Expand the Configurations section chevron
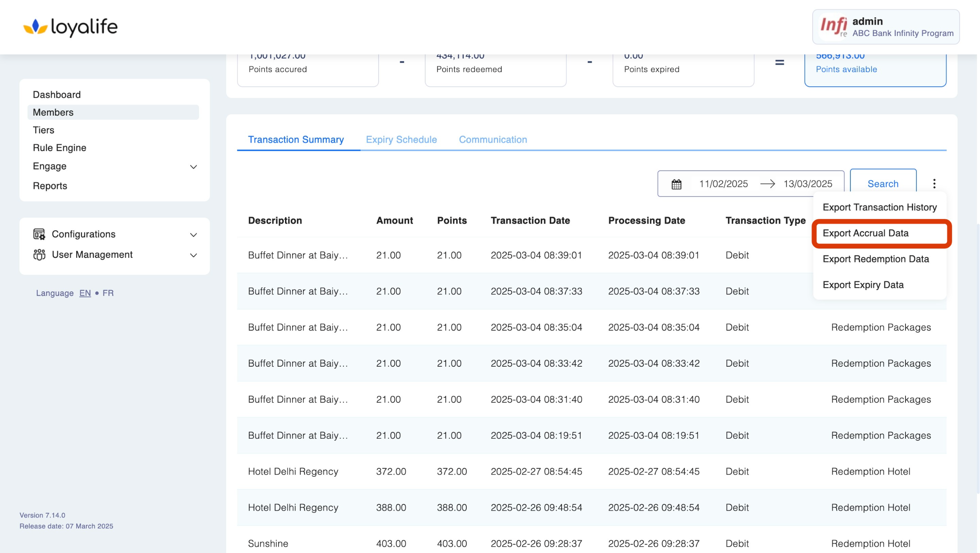Image resolution: width=980 pixels, height=553 pixels. [x=194, y=235]
